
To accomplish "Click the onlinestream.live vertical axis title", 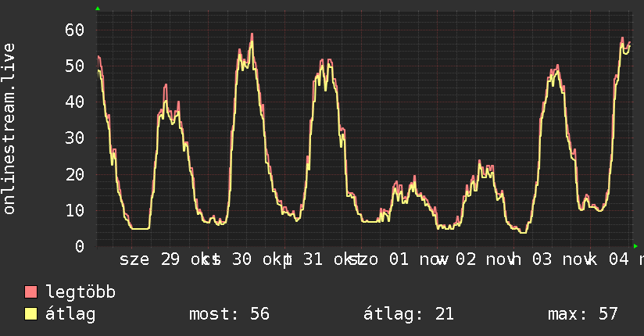I will point(9,129).
